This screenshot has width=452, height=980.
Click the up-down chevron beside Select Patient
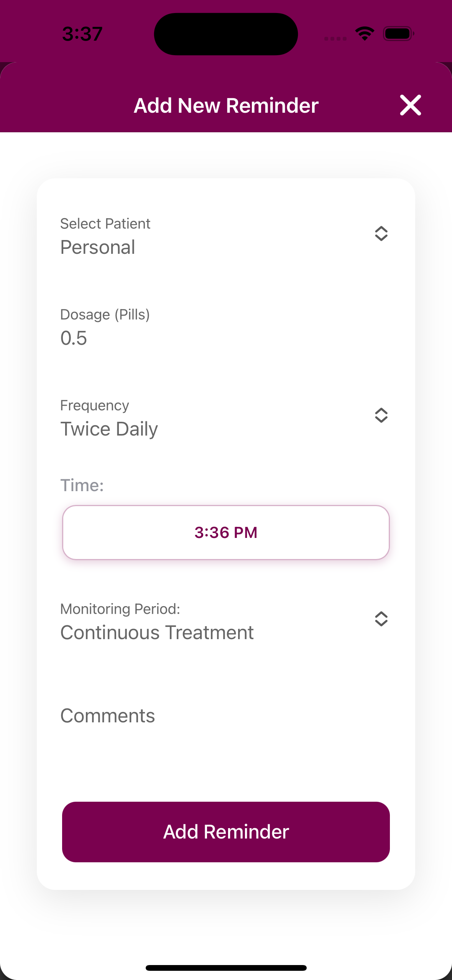pyautogui.click(x=381, y=233)
